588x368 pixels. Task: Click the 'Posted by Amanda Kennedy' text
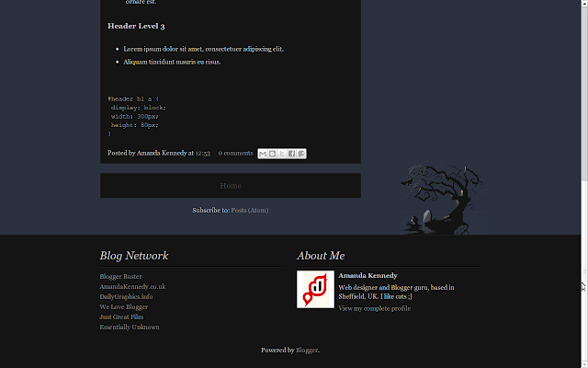click(x=147, y=154)
